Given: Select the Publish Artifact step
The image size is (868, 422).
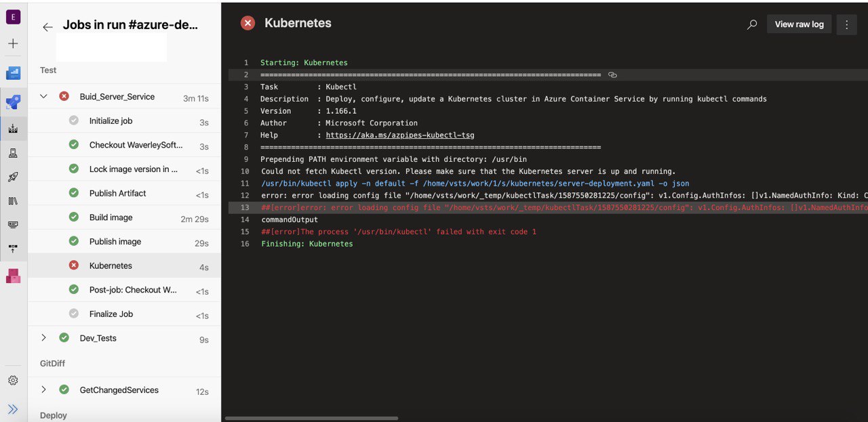Looking at the screenshot, I should [124, 193].
